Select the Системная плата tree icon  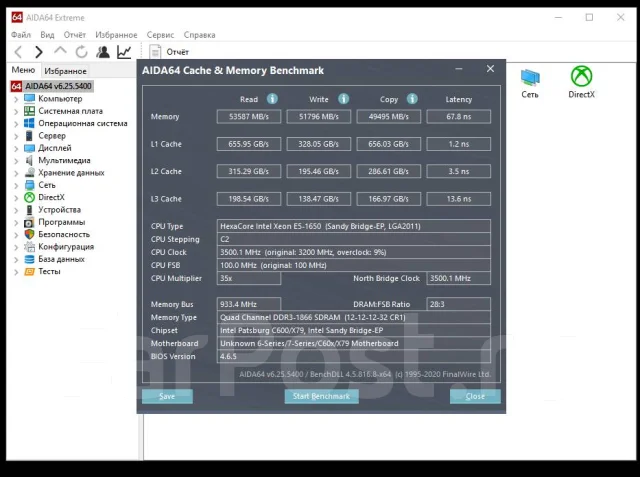pyautogui.click(x=29, y=111)
